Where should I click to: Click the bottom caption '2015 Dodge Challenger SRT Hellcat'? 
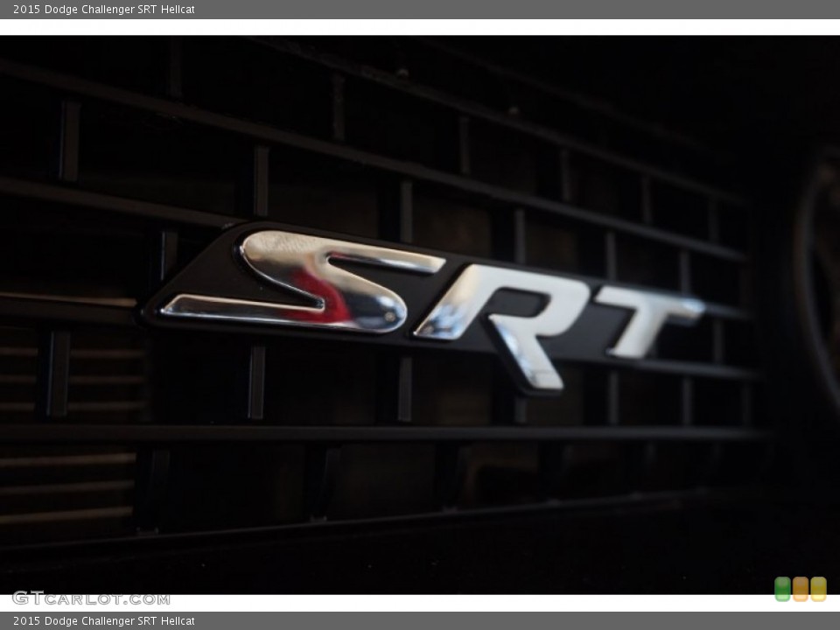tap(104, 621)
